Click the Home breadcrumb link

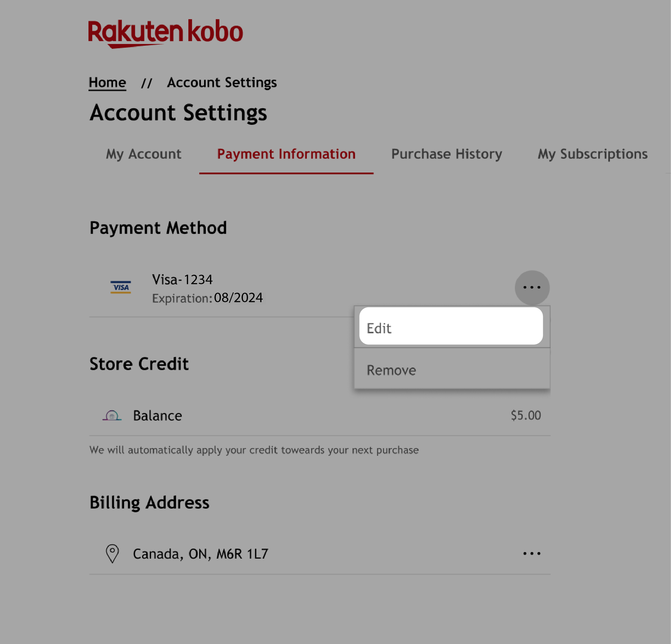click(107, 82)
